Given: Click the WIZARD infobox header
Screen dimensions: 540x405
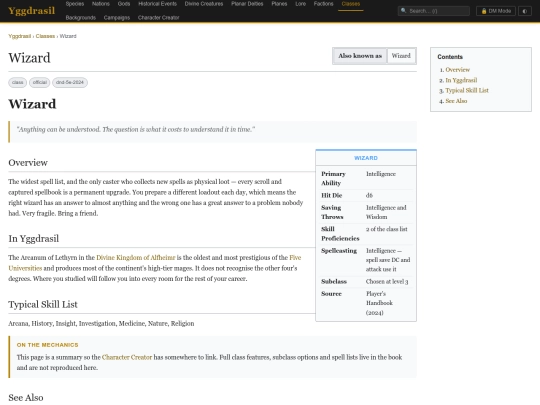Looking at the screenshot, I should click(x=366, y=158).
